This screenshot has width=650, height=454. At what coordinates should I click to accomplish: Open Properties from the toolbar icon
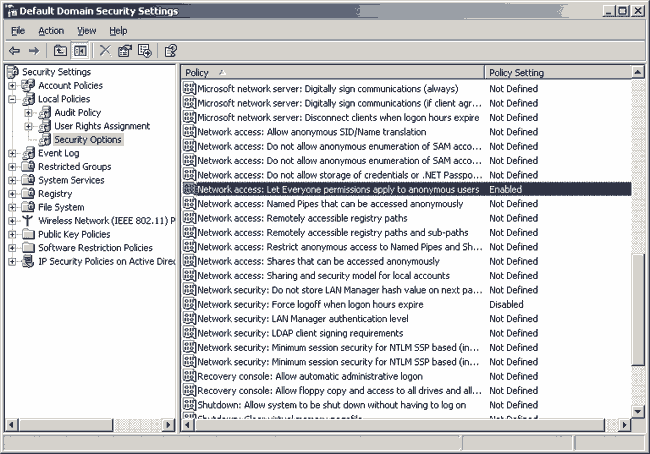tap(125, 50)
